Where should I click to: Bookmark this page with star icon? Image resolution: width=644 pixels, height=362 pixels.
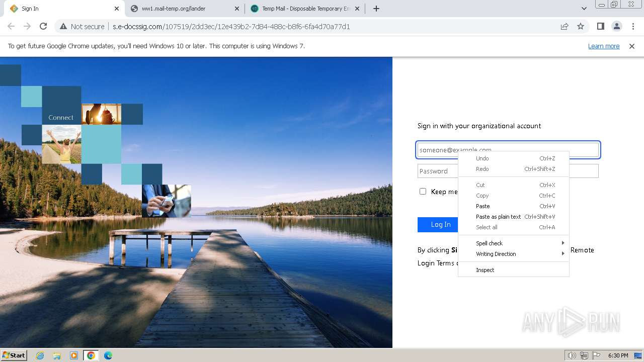point(581,26)
